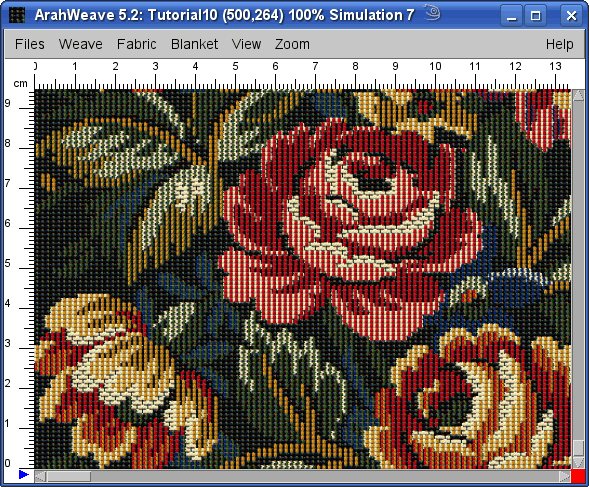Click the blue arrow icon at bottom-left corner
This screenshot has height=487, width=589.
pos(24,475)
